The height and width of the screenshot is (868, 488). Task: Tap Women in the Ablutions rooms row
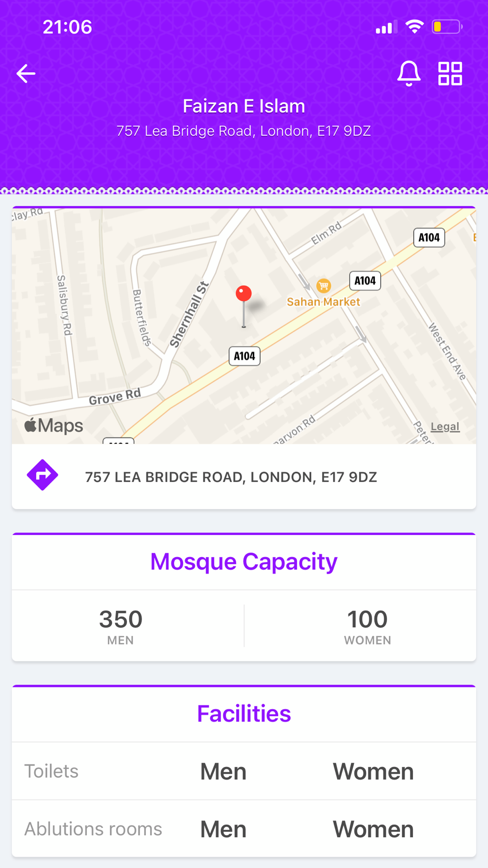pos(373,829)
